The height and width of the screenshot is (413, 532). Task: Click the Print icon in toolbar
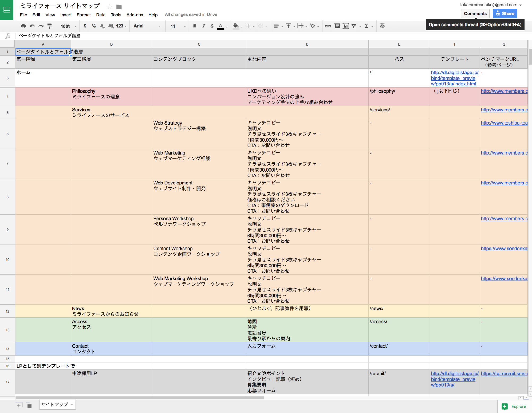pos(23,26)
